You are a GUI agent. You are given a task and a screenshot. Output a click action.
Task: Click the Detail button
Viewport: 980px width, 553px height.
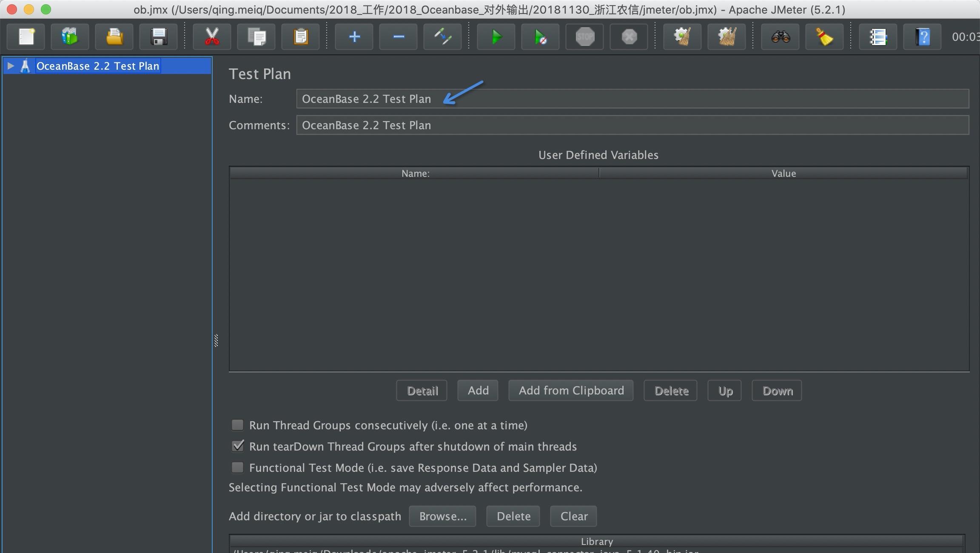(x=422, y=391)
